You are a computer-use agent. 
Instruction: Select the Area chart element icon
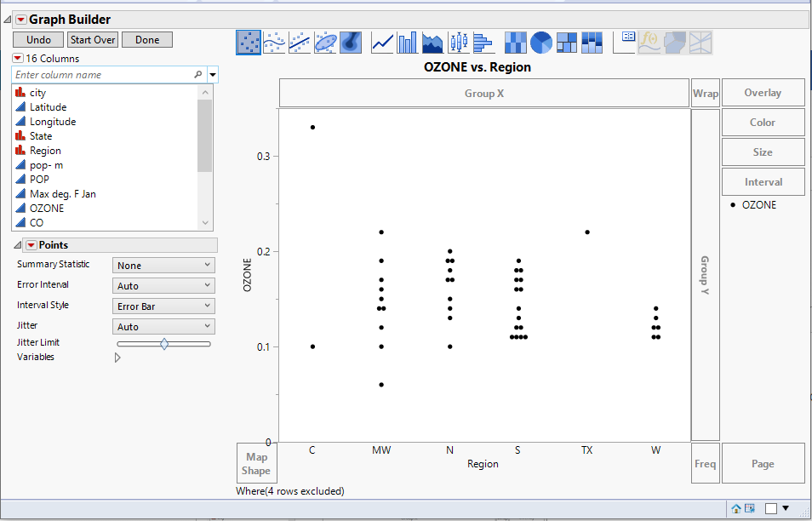point(431,43)
